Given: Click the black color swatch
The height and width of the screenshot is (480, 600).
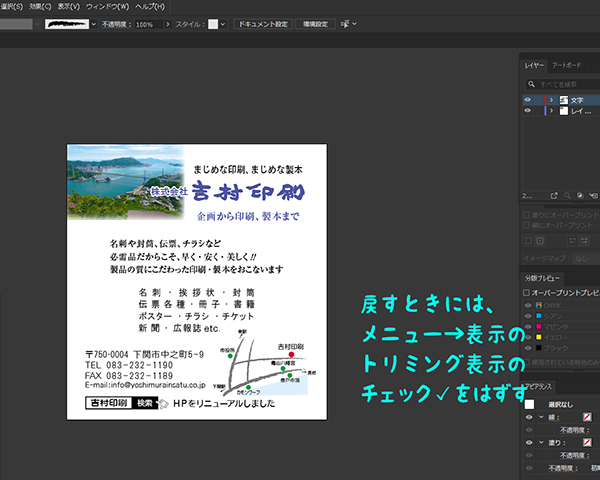Looking at the screenshot, I should pos(539,348).
